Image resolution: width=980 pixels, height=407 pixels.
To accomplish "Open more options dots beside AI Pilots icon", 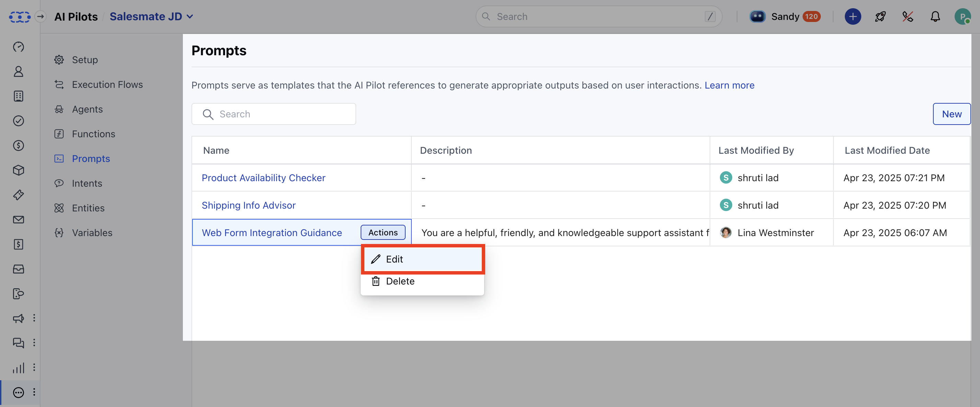I will pos(34,392).
